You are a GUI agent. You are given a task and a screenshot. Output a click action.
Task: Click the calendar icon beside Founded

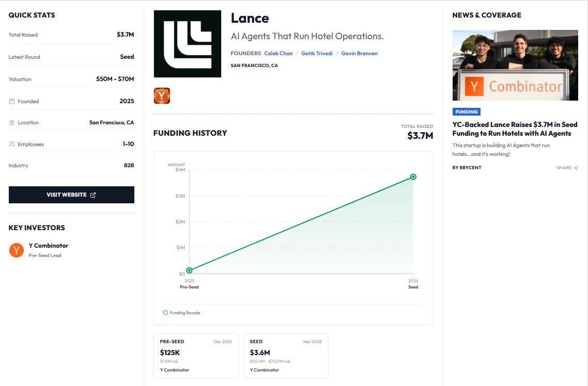pyautogui.click(x=12, y=101)
